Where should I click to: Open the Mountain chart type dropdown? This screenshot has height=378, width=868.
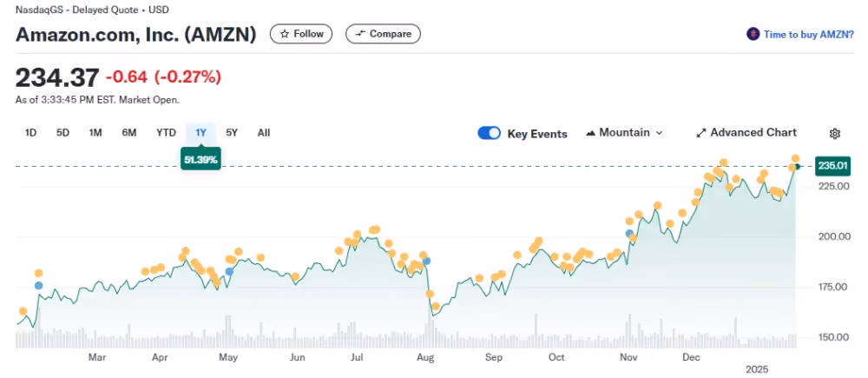pos(624,133)
